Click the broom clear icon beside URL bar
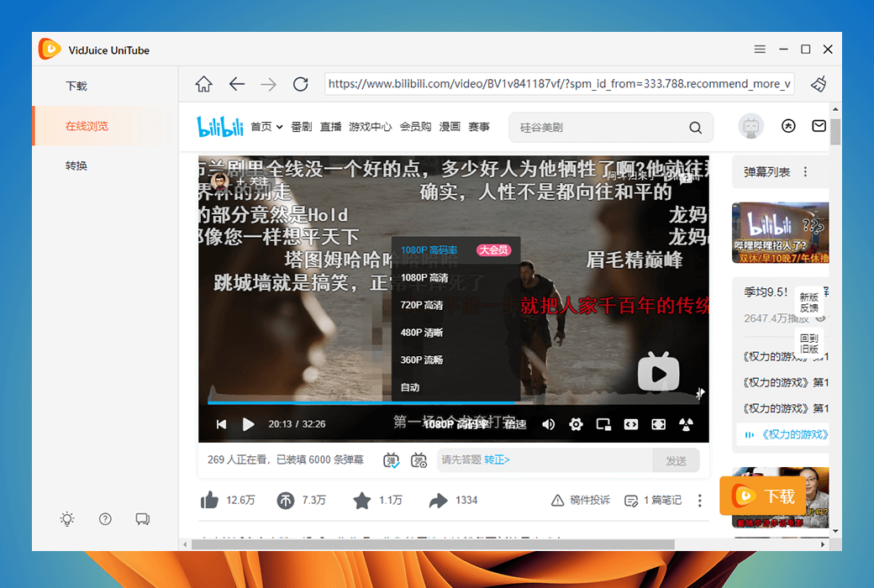 point(819,84)
